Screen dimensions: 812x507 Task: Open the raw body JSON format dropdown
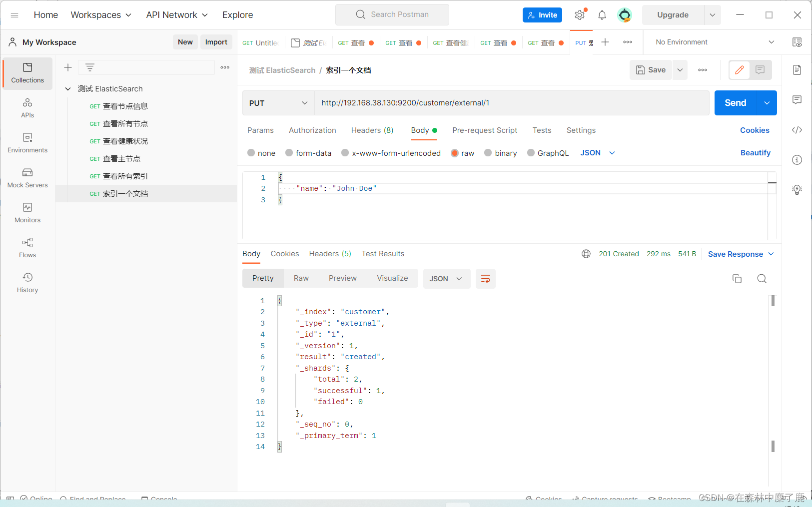click(x=598, y=153)
